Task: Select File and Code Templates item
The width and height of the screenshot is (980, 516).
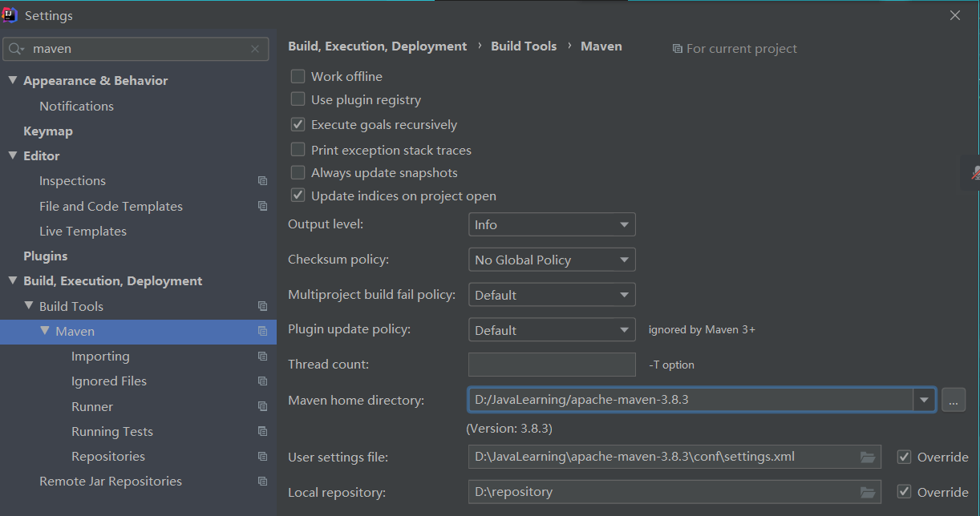Action: pos(111,206)
